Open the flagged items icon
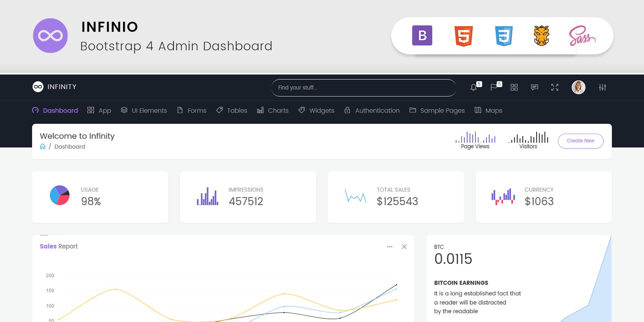Screen dimensions: 644x322 494,87
